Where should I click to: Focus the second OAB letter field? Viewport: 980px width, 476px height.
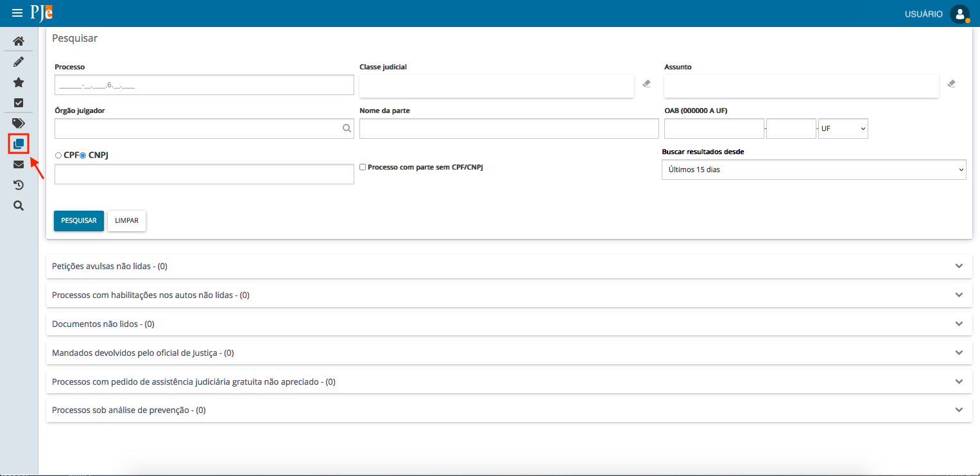point(791,128)
